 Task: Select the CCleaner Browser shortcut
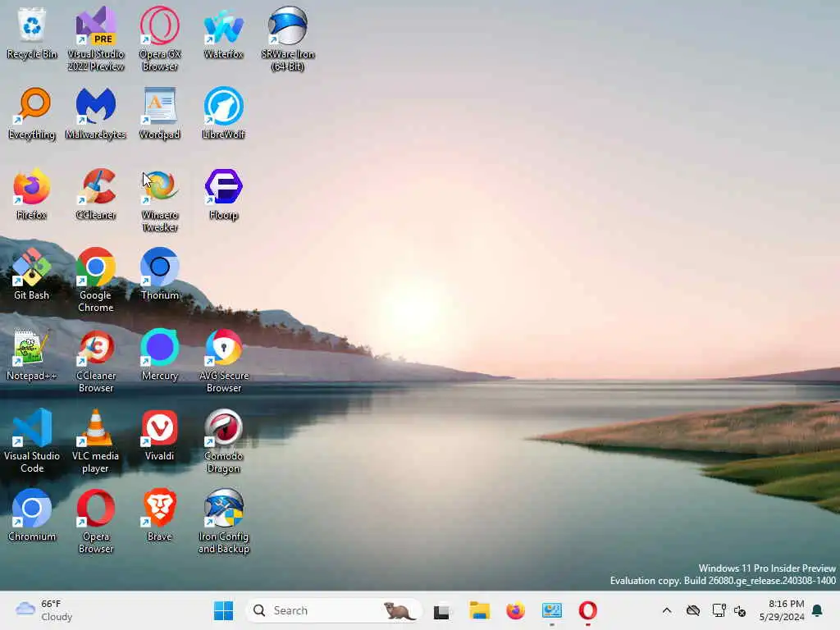[96, 361]
